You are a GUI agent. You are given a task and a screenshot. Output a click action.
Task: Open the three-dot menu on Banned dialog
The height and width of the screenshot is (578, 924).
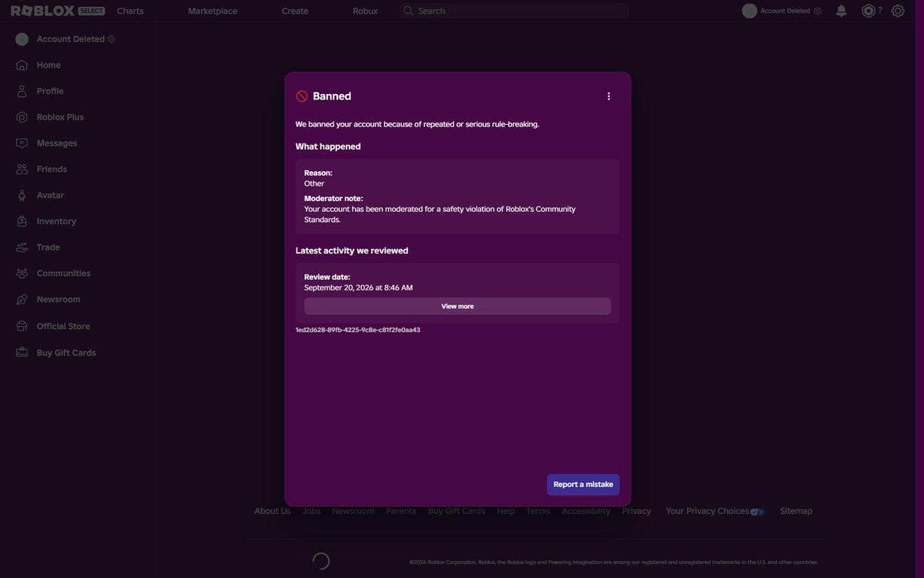click(x=608, y=96)
